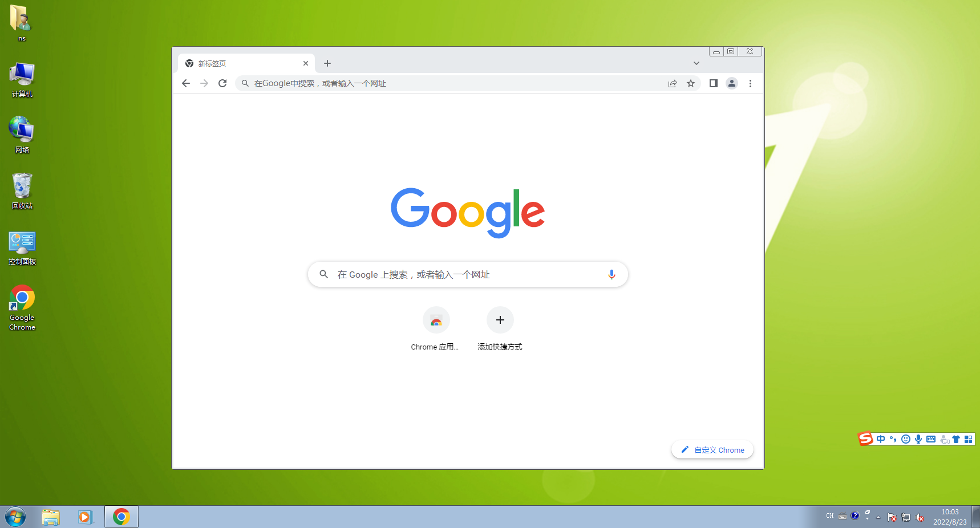The width and height of the screenshot is (980, 528).
Task: Open the Chrome tab list dropdown
Action: [696, 63]
